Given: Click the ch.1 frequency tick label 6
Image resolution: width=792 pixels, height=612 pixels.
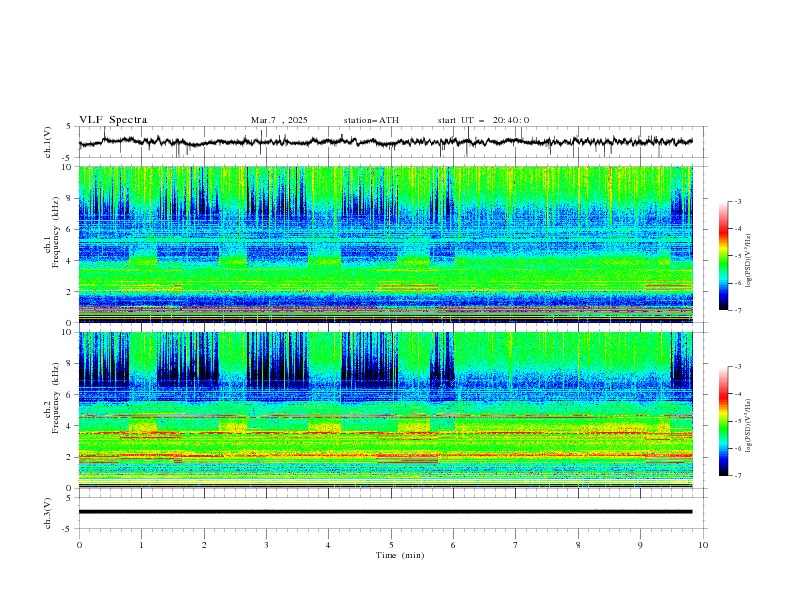Looking at the screenshot, I should click(x=71, y=229).
